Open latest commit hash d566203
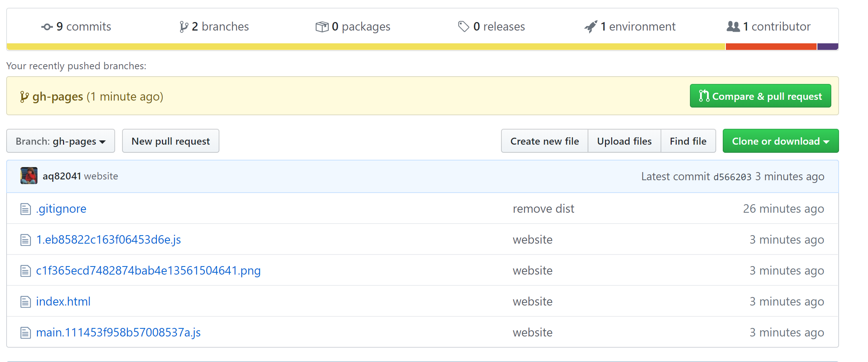 732,177
